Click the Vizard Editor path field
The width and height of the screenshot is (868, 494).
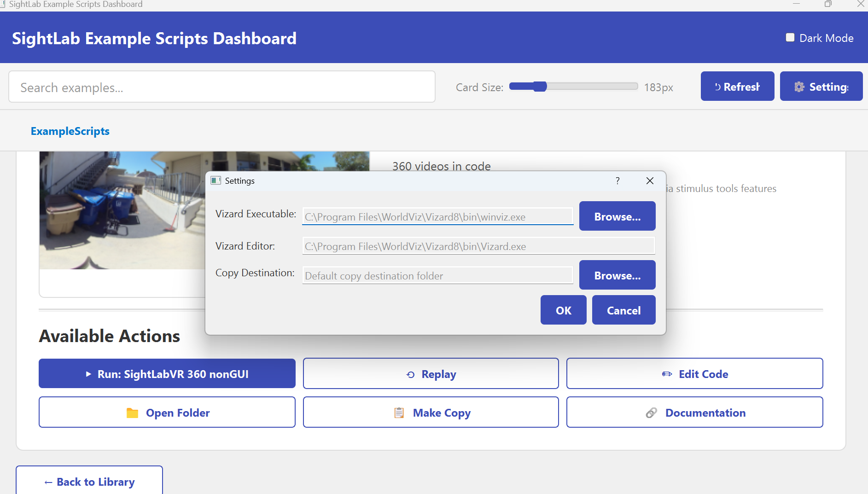(478, 246)
